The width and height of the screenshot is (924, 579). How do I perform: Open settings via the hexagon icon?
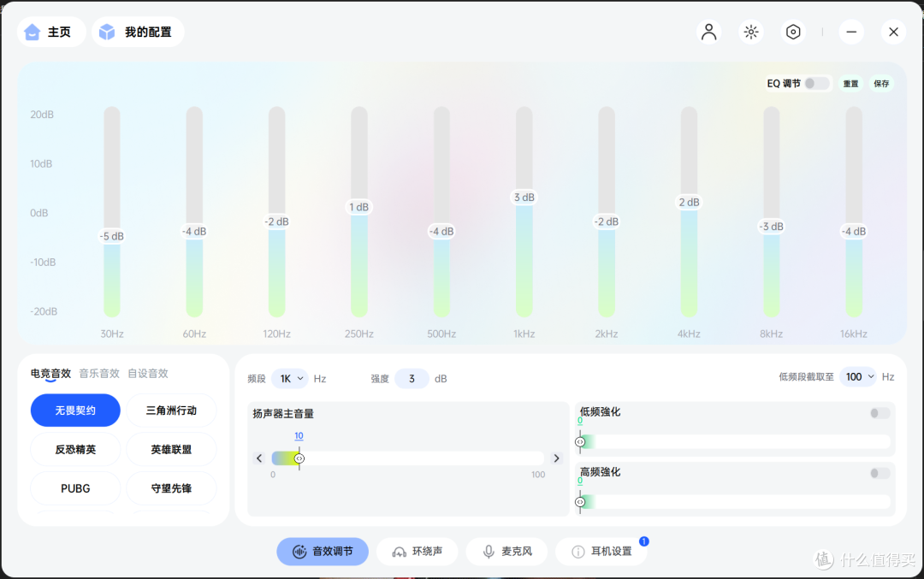[793, 32]
